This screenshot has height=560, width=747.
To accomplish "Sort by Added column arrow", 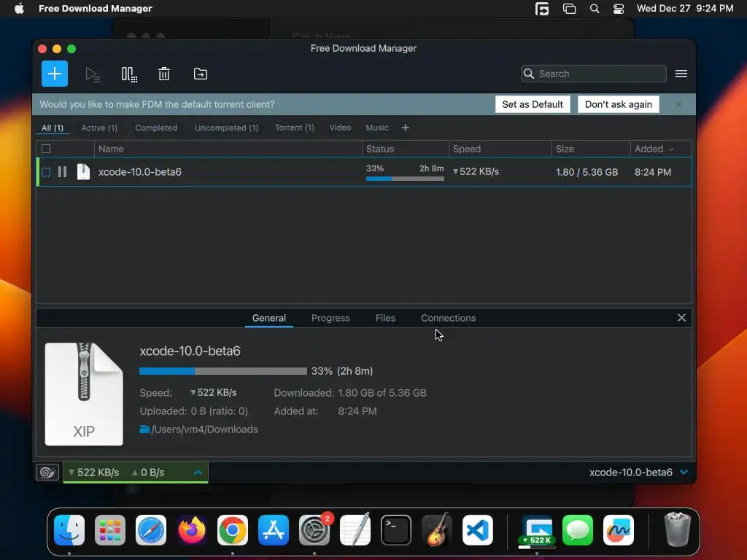I will (x=671, y=149).
